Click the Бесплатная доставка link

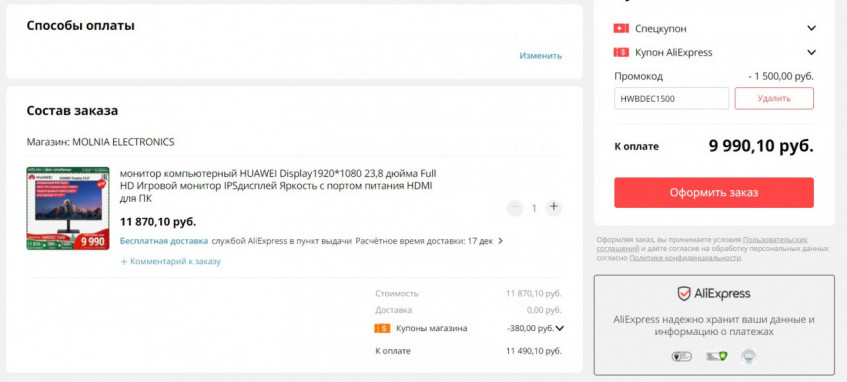pos(164,241)
